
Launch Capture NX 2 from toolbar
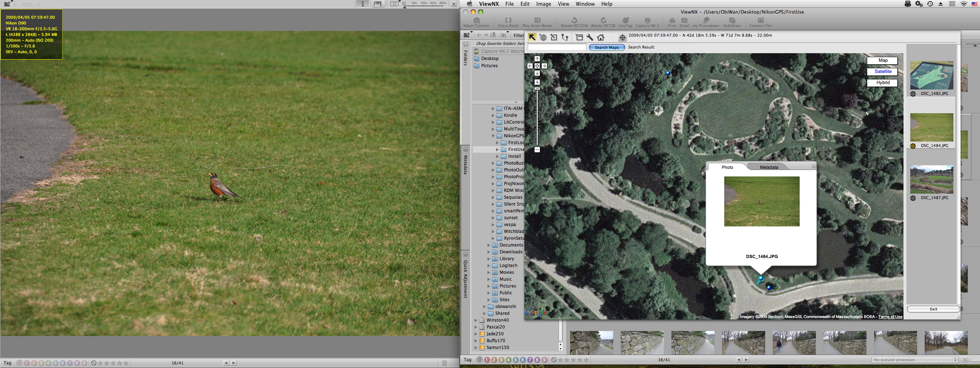click(647, 22)
